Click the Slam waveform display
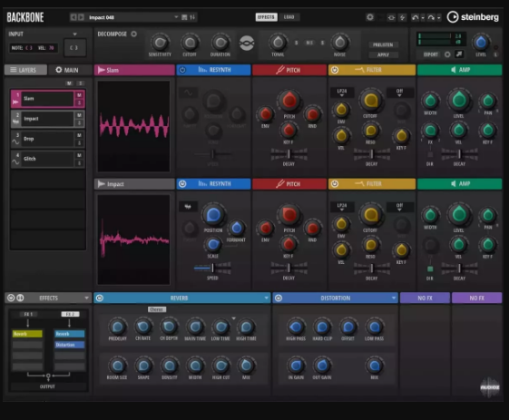Viewport: 509px width, 420px height. coord(133,126)
